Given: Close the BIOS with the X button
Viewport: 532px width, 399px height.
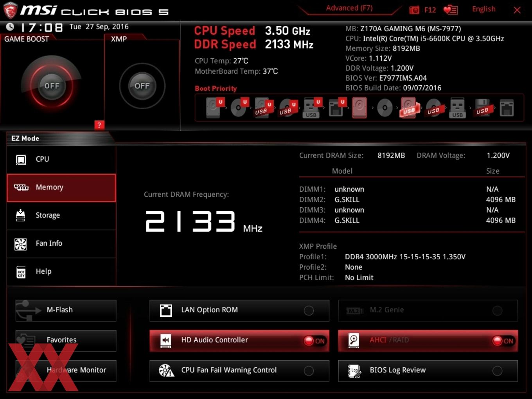Looking at the screenshot, I should 517,10.
